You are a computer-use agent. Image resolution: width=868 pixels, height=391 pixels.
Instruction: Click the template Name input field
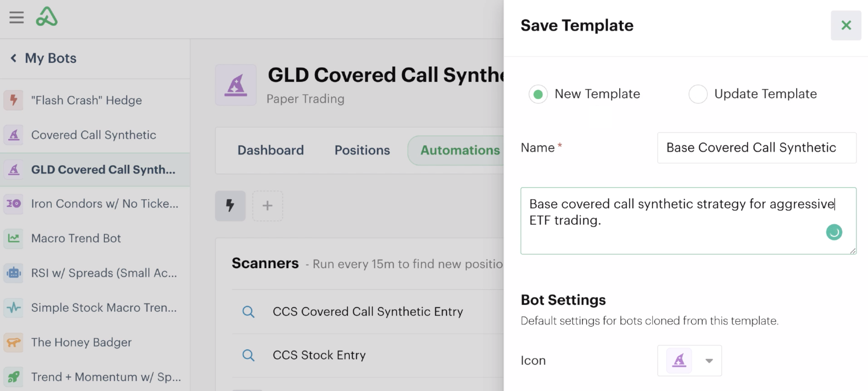[x=756, y=148]
